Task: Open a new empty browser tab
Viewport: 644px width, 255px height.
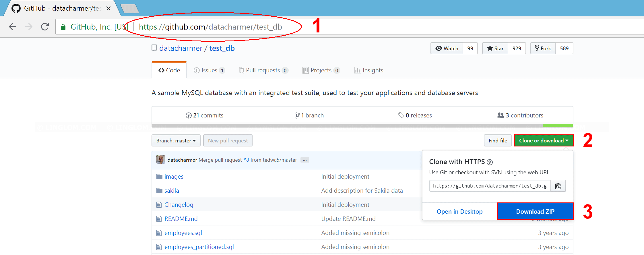Action: point(130,9)
